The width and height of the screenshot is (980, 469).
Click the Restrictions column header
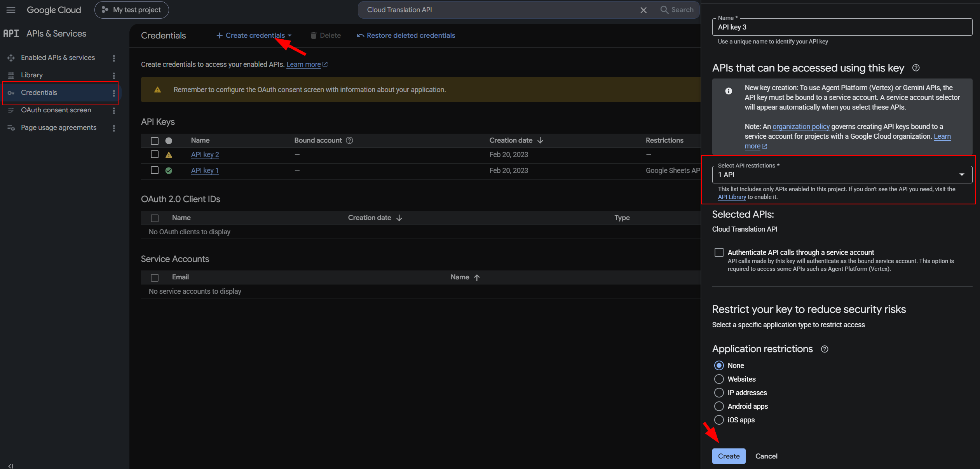click(x=664, y=140)
